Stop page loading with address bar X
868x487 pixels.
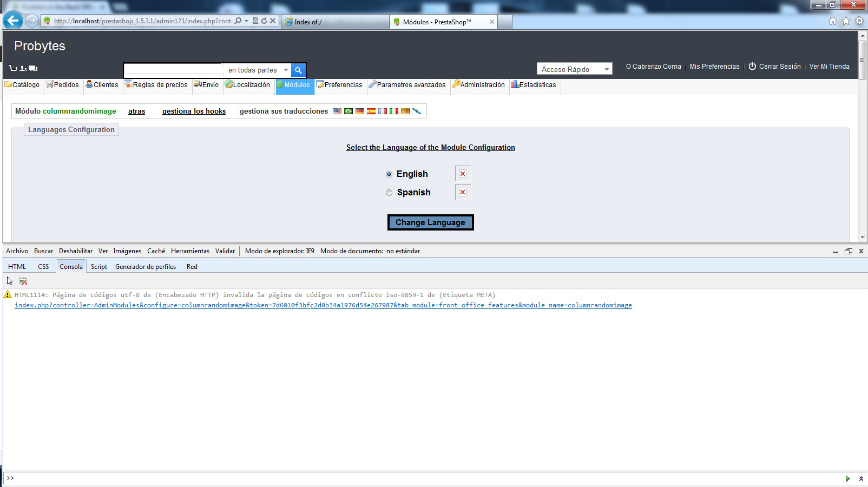point(273,21)
